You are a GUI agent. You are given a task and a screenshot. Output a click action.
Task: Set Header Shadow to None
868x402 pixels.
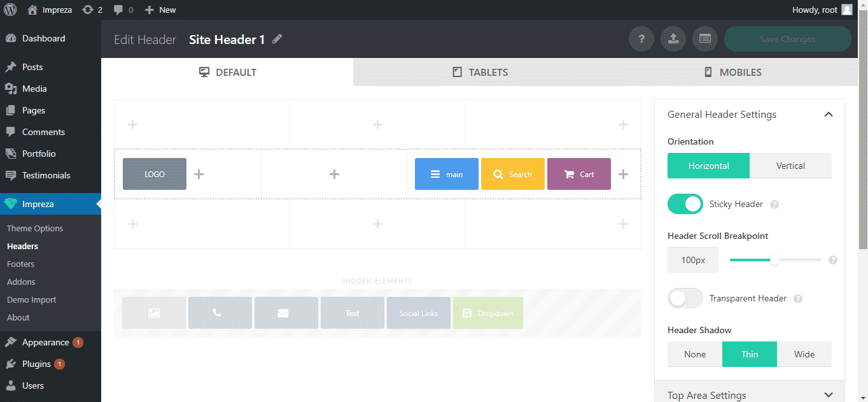tap(695, 354)
